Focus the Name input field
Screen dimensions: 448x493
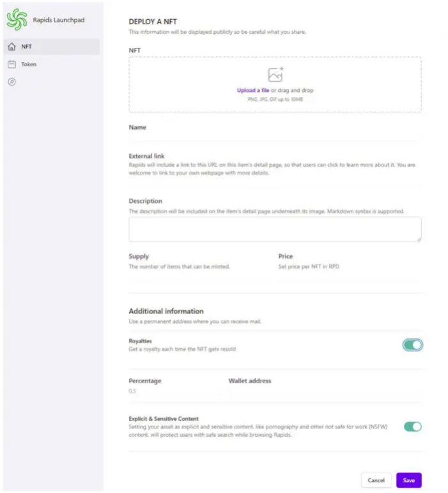click(275, 137)
